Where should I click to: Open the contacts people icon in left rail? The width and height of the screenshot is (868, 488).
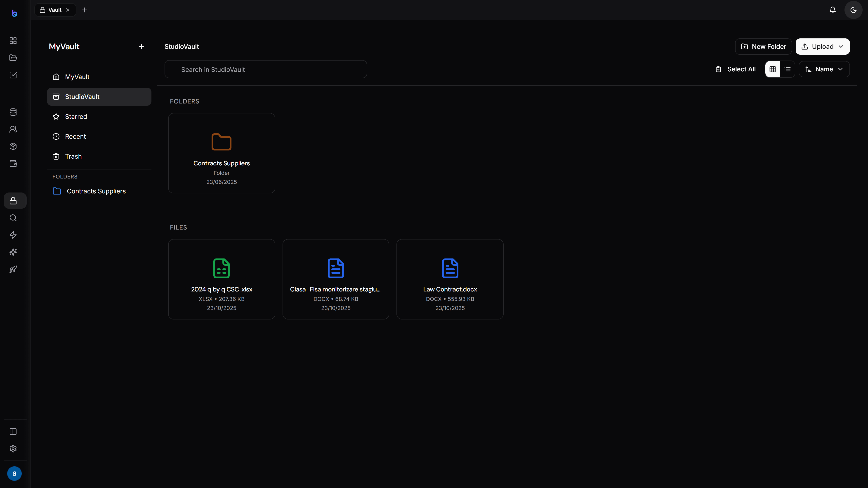(13, 129)
